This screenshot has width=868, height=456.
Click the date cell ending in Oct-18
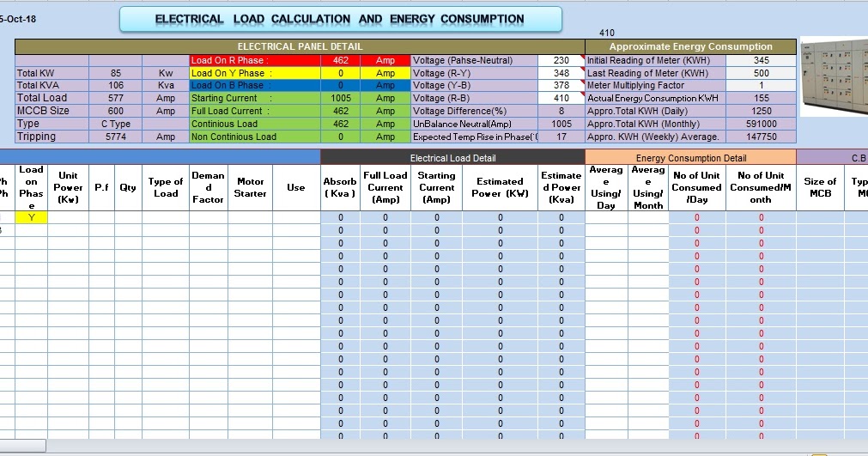click(x=18, y=20)
